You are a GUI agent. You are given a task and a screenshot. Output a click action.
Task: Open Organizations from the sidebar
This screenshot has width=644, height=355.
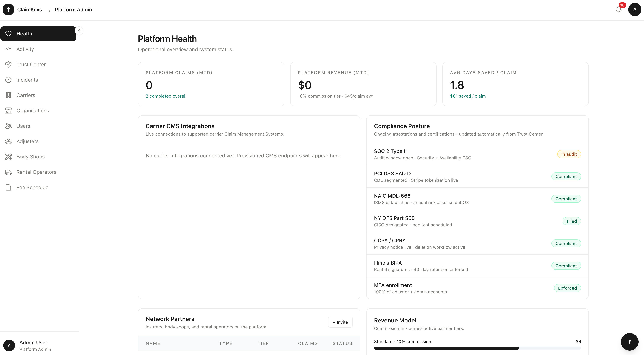click(38, 111)
